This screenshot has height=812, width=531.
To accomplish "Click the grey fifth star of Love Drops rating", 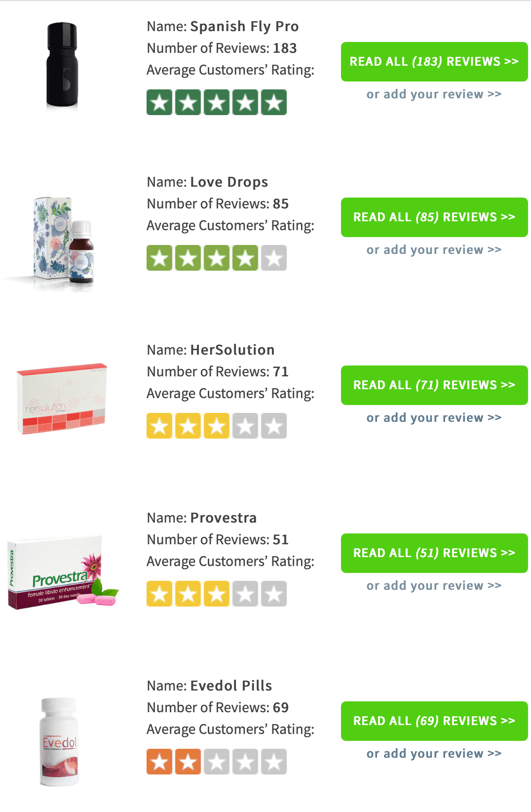I will point(274,258).
